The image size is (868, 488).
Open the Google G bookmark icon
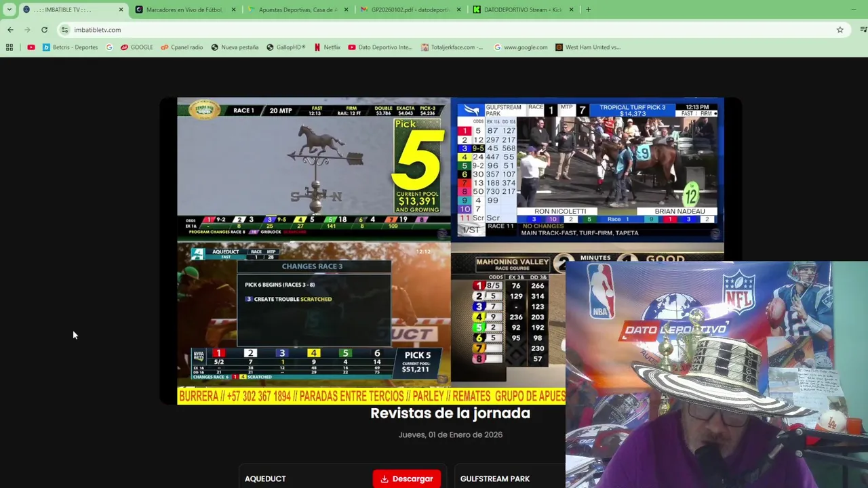[109, 47]
